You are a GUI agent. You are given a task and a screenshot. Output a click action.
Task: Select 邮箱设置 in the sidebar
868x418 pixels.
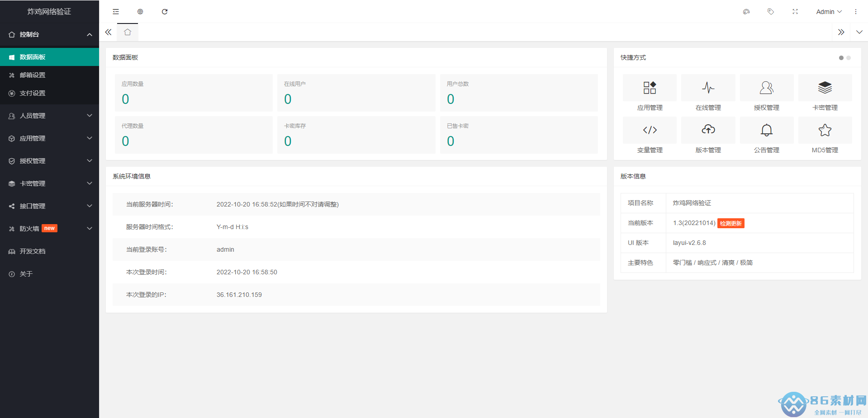point(33,75)
